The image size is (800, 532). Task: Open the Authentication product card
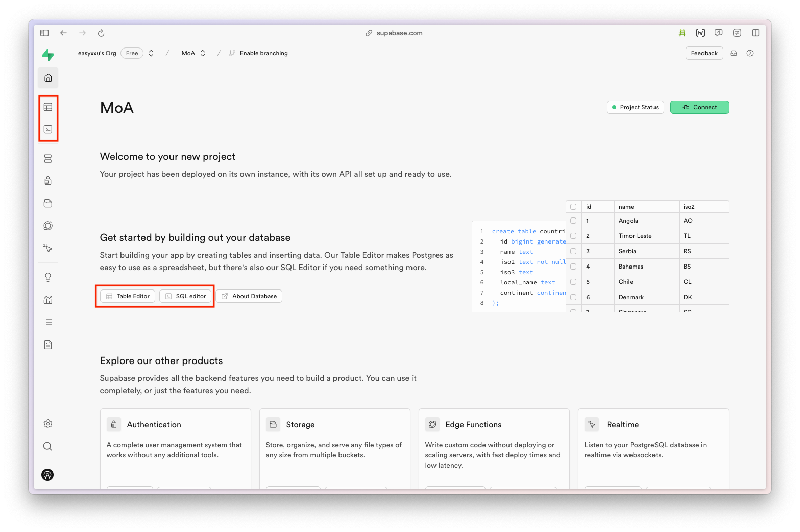(176, 448)
